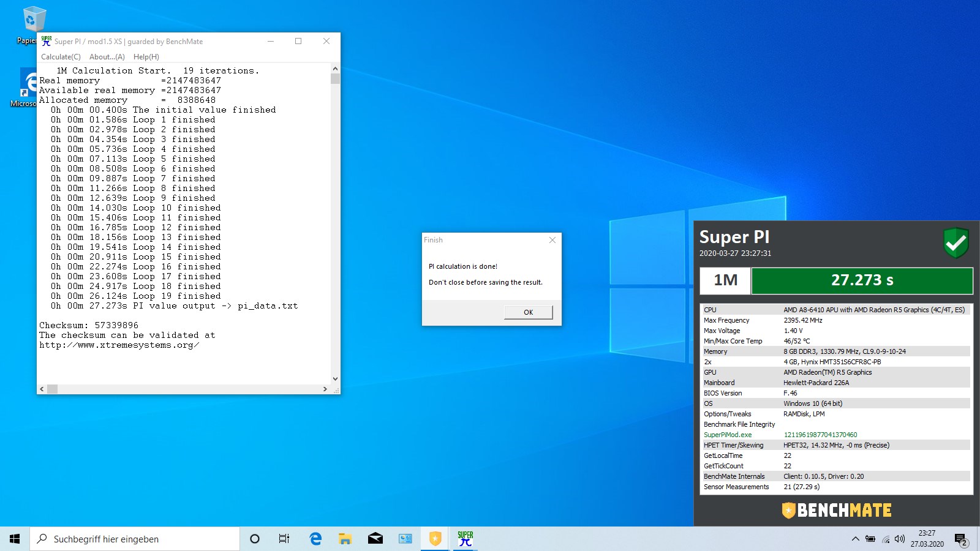Click the PI value output pi_data.txt line
This screenshot has height=551, width=980.
[175, 305]
